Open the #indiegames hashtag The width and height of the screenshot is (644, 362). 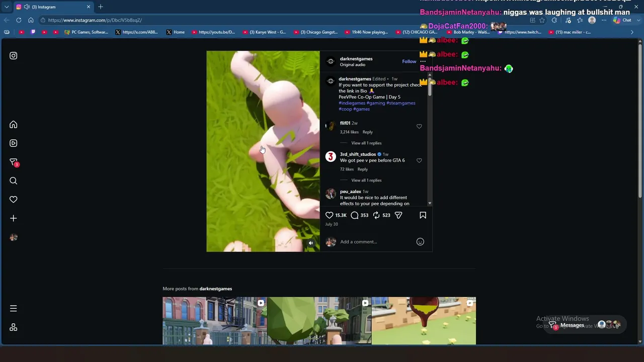[352, 103]
